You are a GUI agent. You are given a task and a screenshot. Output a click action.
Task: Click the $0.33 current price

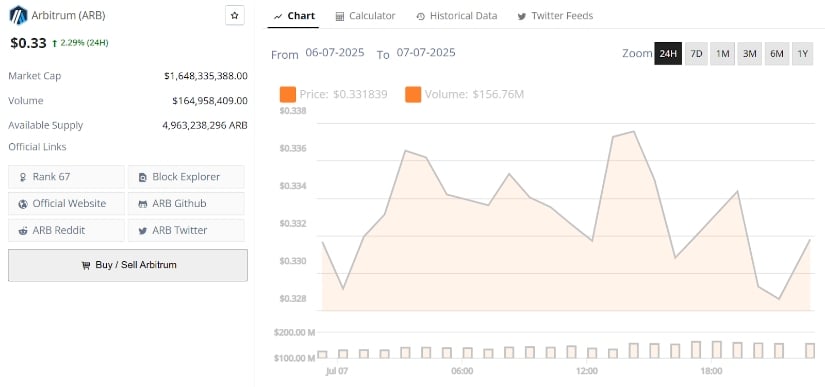[x=28, y=43]
